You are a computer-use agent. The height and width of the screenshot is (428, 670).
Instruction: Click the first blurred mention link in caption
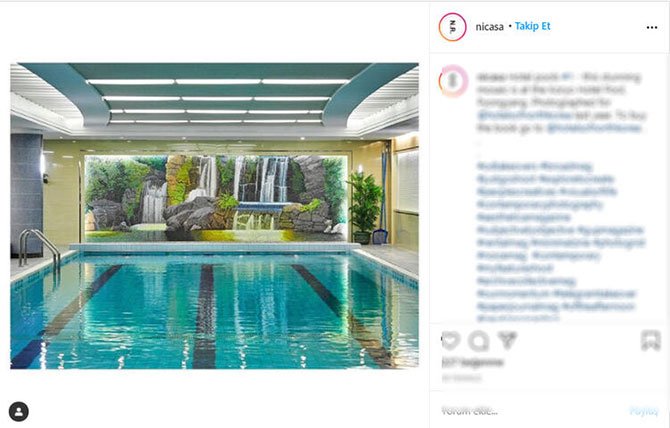(x=525, y=115)
